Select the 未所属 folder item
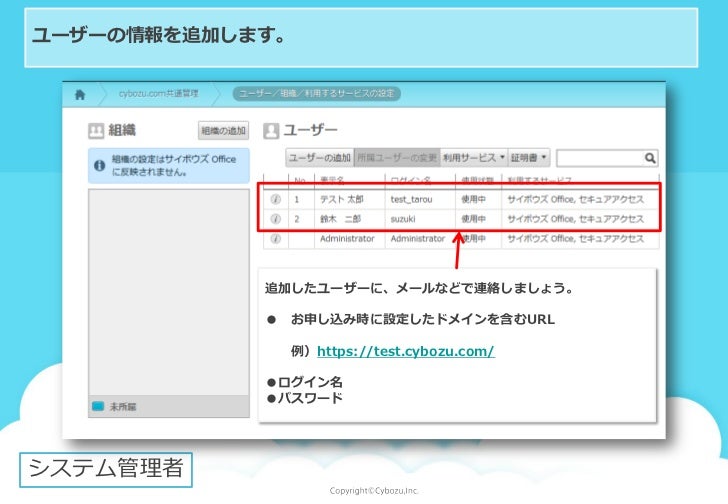Viewport: 728px width, 504px height. pyautogui.click(x=169, y=407)
